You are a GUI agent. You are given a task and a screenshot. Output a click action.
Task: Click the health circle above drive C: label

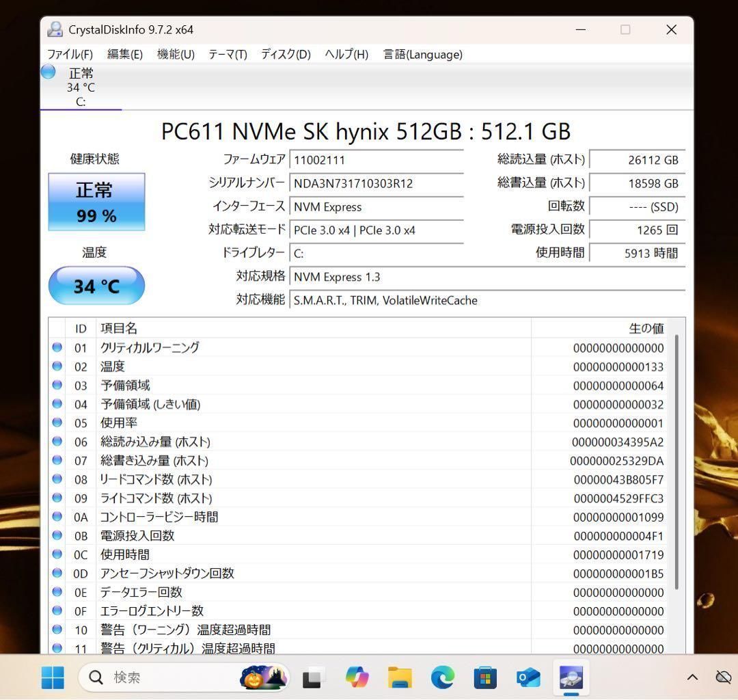(x=48, y=71)
